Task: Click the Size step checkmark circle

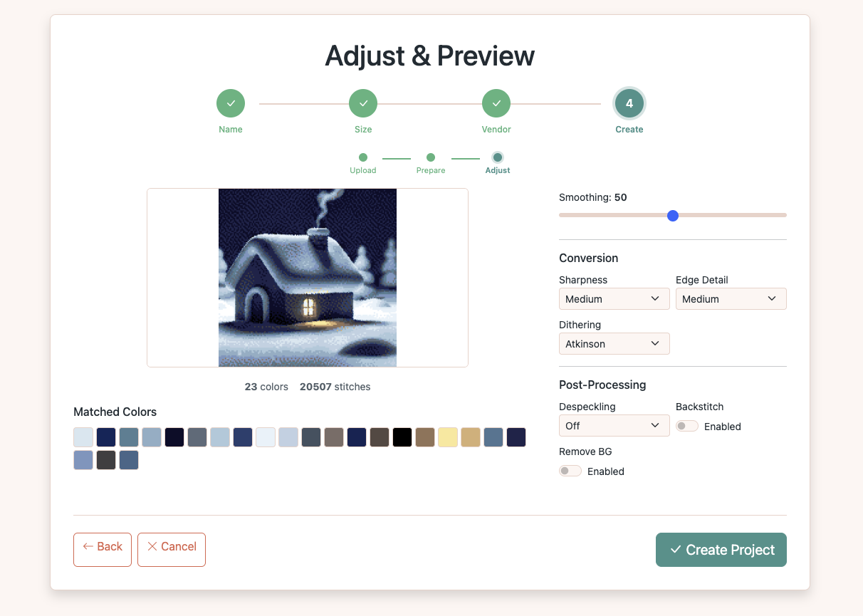Action: (363, 103)
